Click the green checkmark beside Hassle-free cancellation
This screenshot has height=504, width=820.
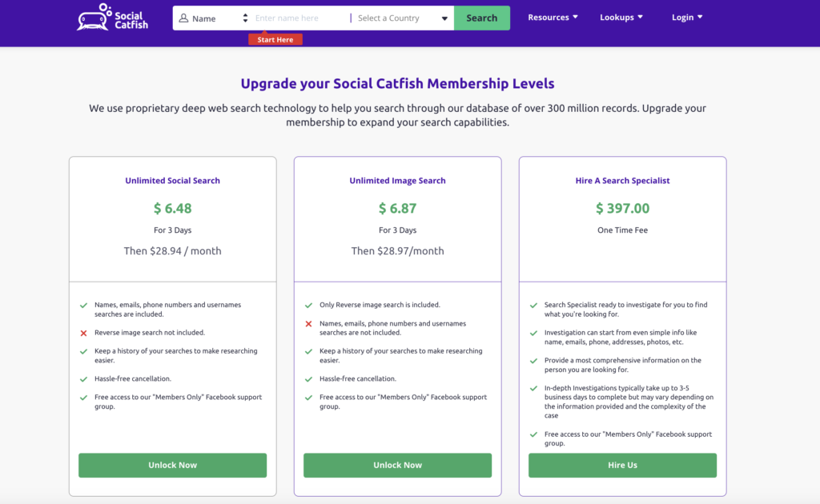coord(85,378)
